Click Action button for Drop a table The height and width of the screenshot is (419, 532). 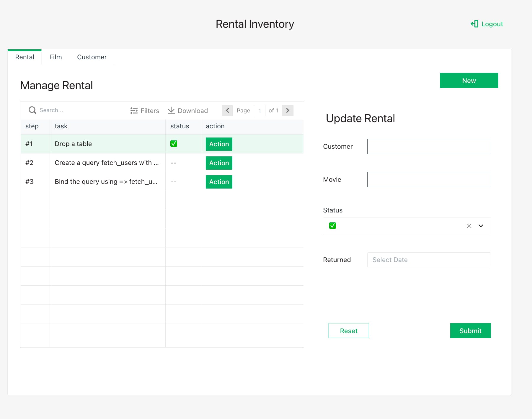click(219, 144)
